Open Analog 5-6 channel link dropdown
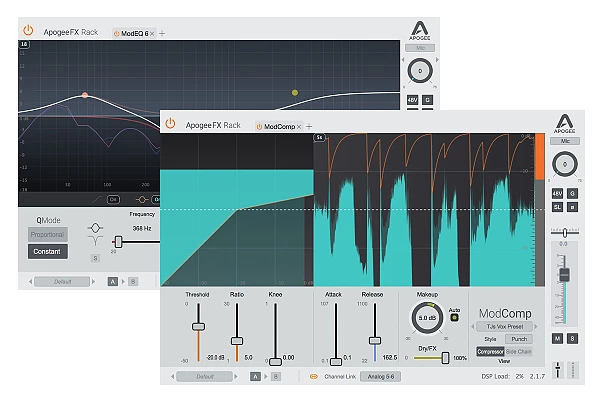The width and height of the screenshot is (600, 400). click(381, 377)
